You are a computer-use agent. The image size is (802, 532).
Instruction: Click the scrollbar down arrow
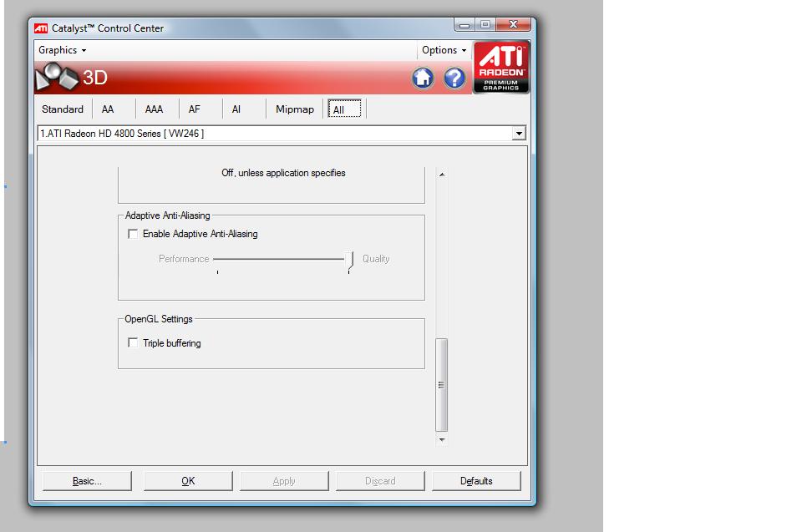pyautogui.click(x=442, y=440)
